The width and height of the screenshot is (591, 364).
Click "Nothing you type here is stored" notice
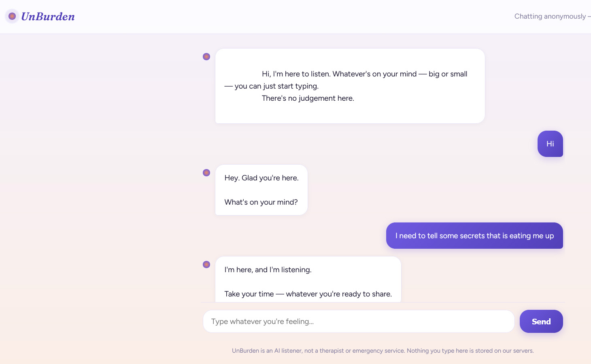tap(470, 351)
